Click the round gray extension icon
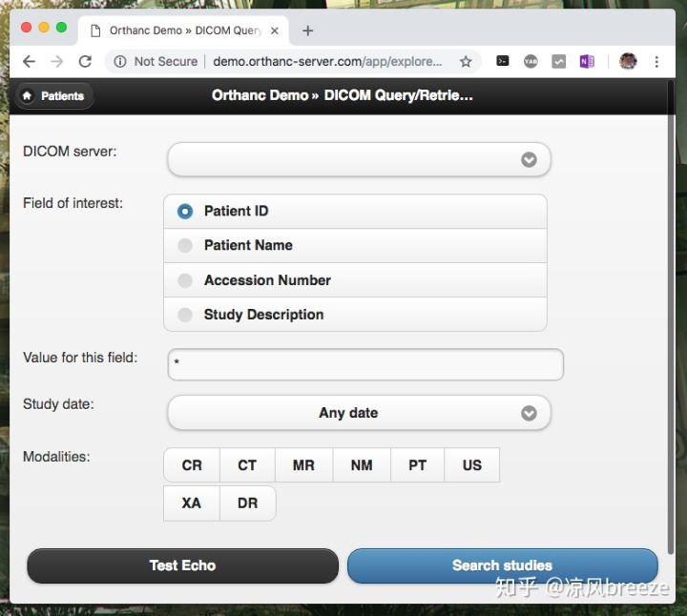This screenshot has width=687, height=616. [531, 61]
